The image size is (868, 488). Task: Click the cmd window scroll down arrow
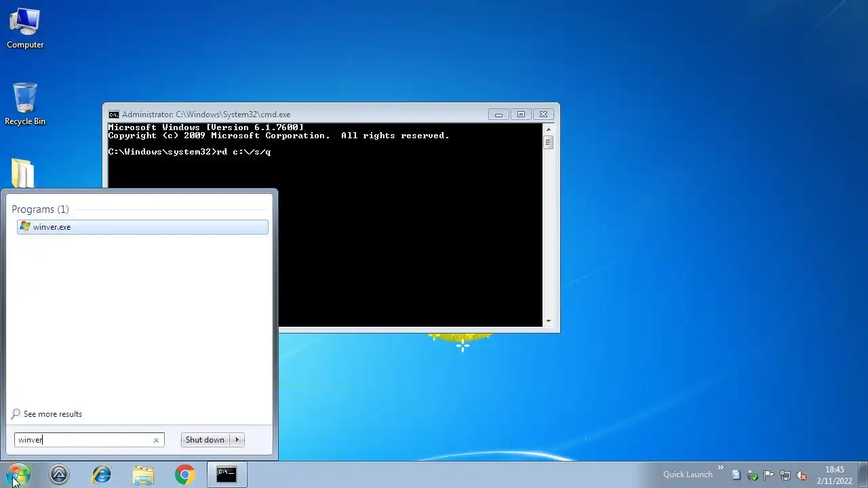tap(548, 321)
